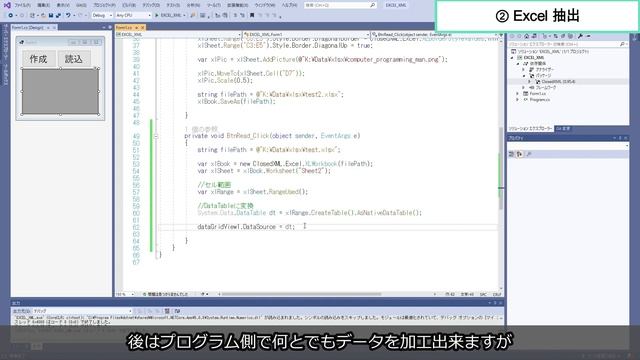
Task: Select Program.cs in Solution Explorer
Action: [x=540, y=100]
